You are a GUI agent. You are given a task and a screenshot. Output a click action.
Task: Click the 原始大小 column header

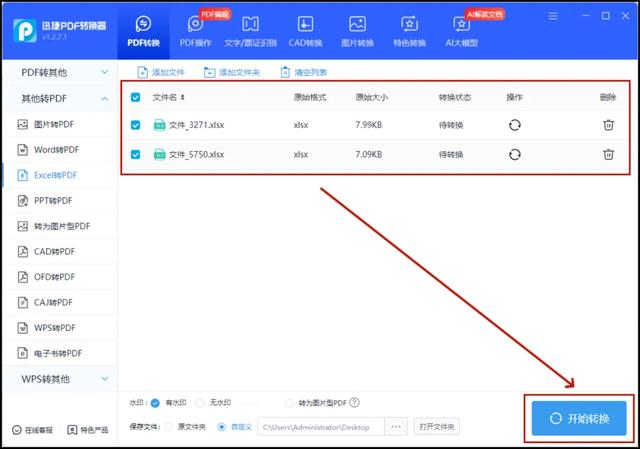coord(371,97)
